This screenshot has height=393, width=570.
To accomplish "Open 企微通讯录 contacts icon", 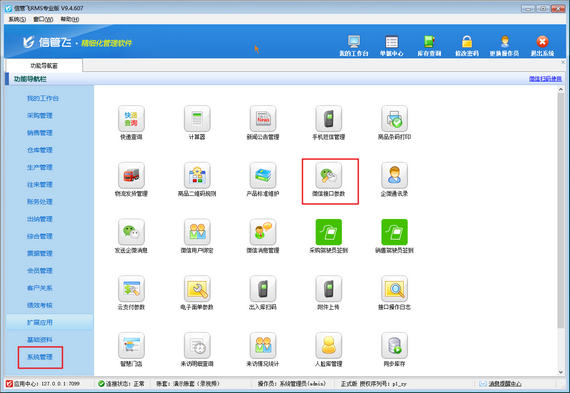I will tap(394, 175).
